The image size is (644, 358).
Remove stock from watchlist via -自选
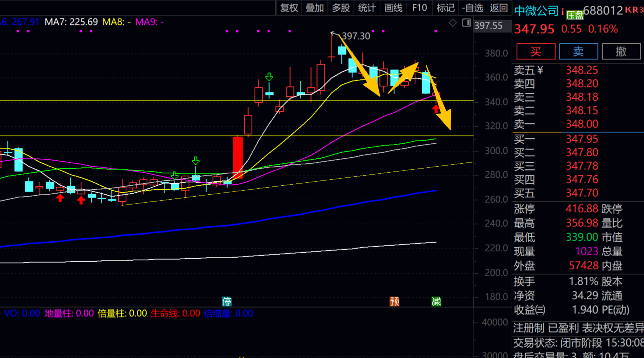coord(472,7)
